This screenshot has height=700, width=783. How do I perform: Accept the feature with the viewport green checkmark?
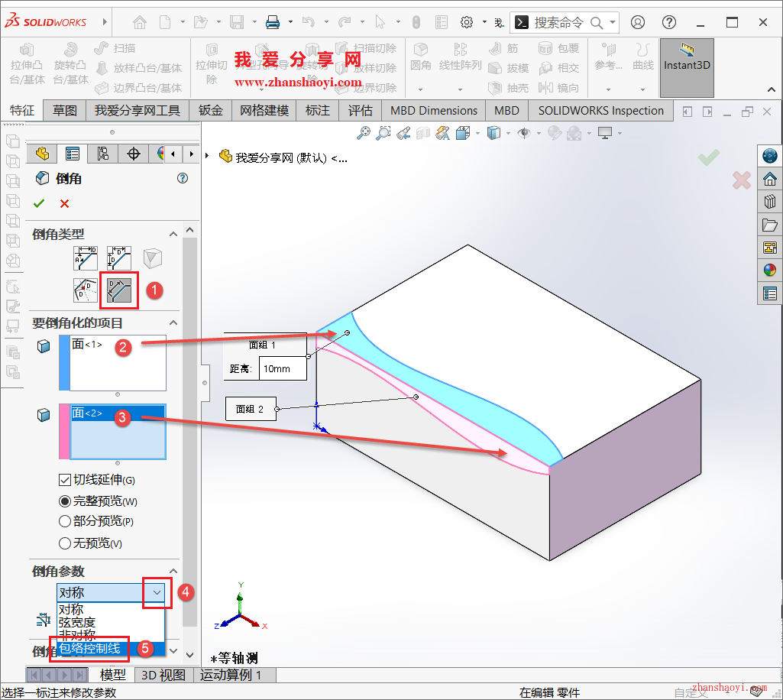coord(709,157)
